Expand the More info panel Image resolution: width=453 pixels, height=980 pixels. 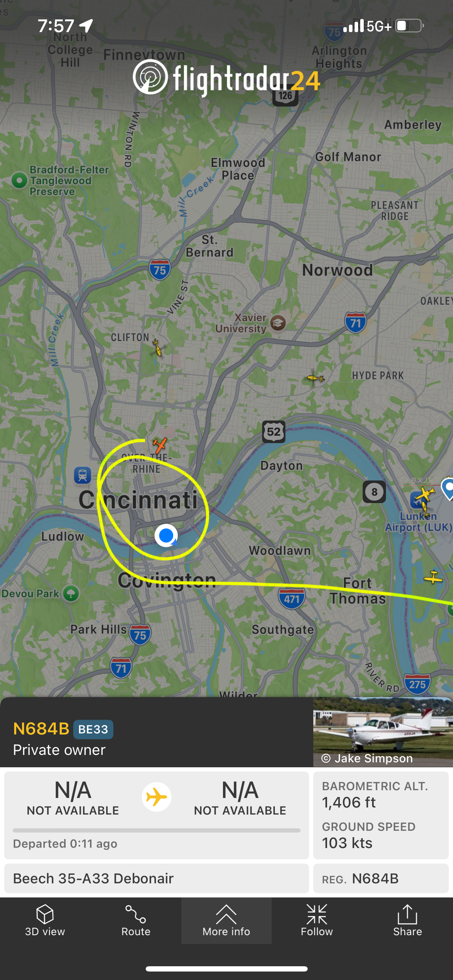tap(226, 921)
